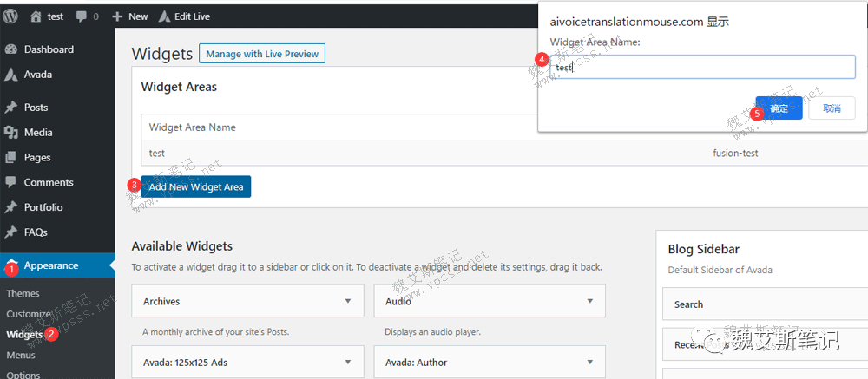Click the Avada icon beside Edit Live

pyautogui.click(x=164, y=16)
